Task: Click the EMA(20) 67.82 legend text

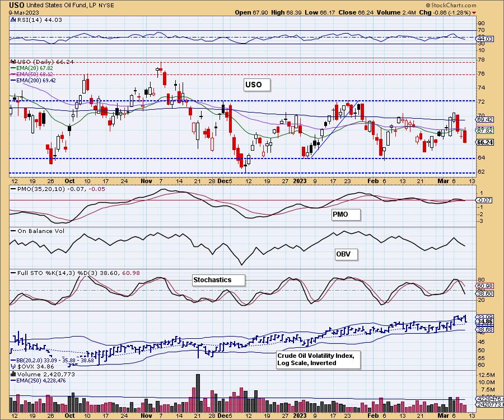Action: point(34,68)
